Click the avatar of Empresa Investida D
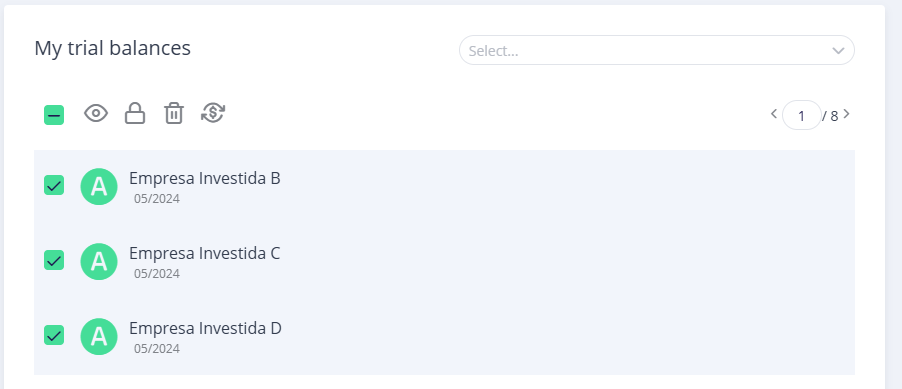The width and height of the screenshot is (902, 389). 99,336
